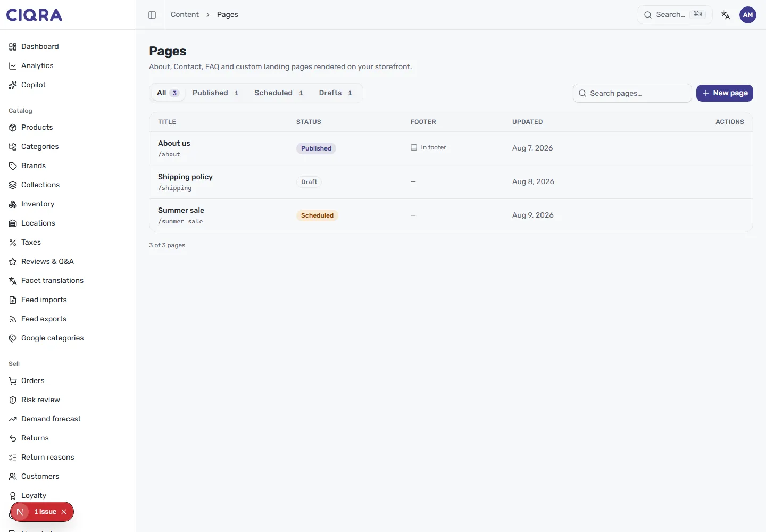This screenshot has height=532, width=766.
Task: Click the Aug 7, 2026 date
Action: [x=532, y=148]
